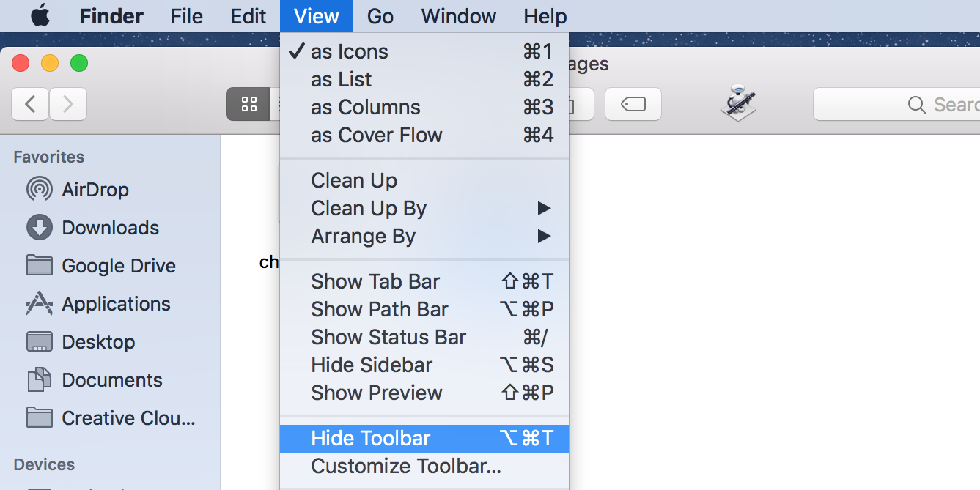
Task: Click the Edit Tags toolbar icon
Action: pyautogui.click(x=633, y=104)
